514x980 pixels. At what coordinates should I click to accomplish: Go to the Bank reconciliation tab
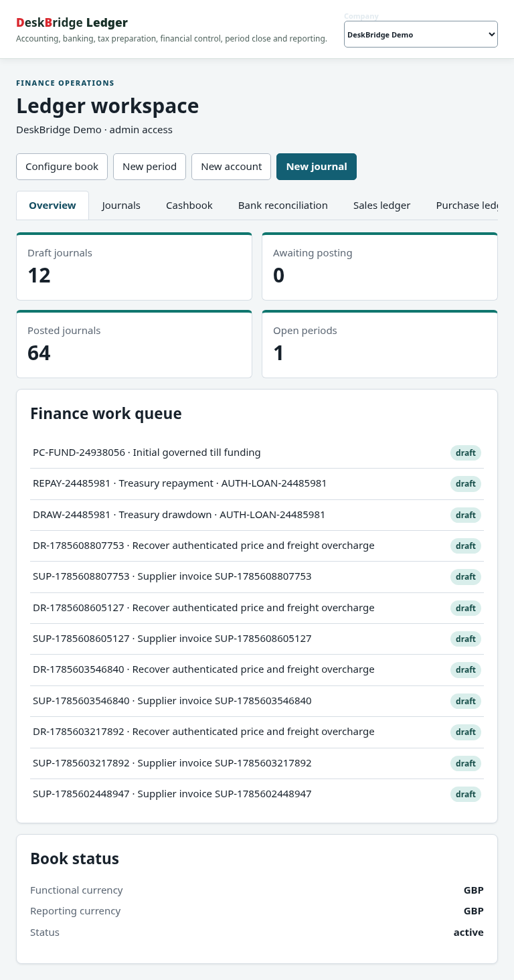pos(283,206)
